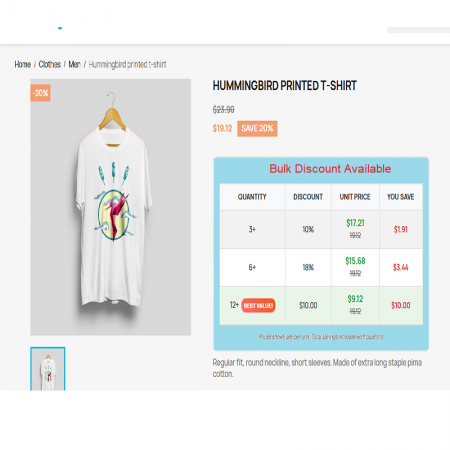Click the SAVE 20% badge
This screenshot has height=450, width=450.
pyautogui.click(x=257, y=129)
